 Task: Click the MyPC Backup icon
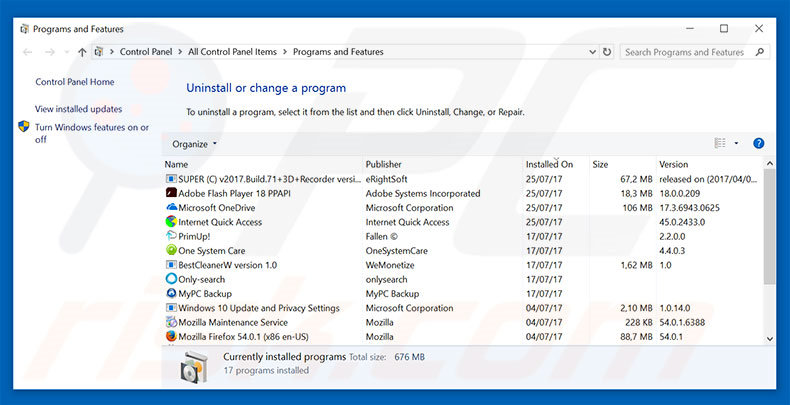[x=171, y=293]
